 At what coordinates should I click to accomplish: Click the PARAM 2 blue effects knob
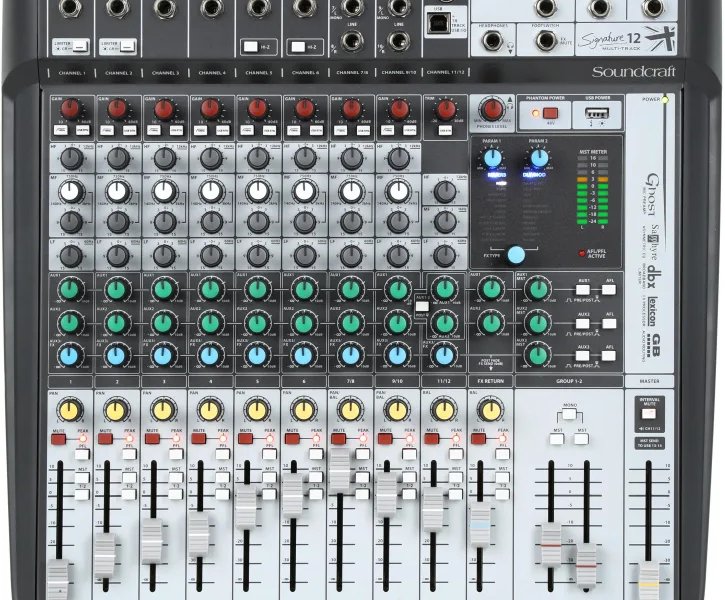click(539, 158)
